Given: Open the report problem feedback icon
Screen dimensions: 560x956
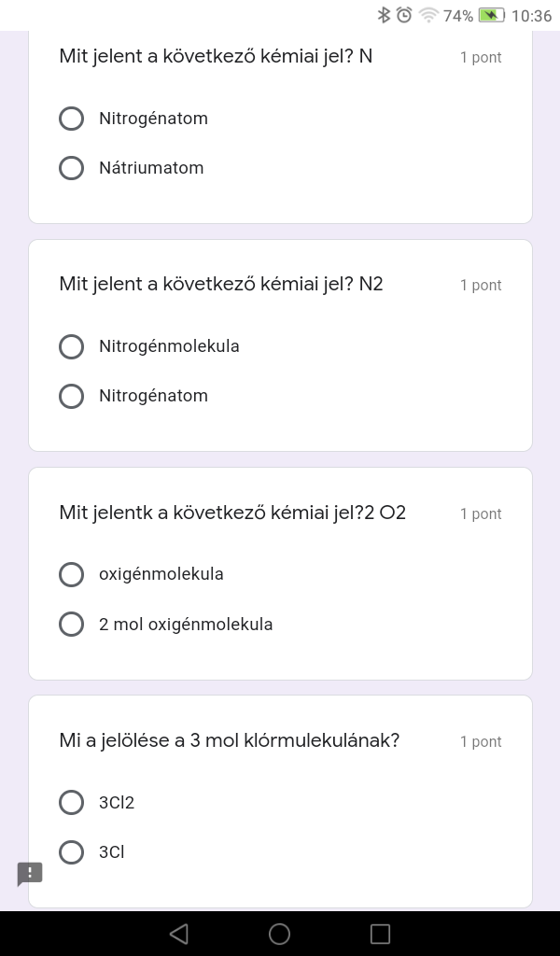Looking at the screenshot, I should [x=30, y=874].
